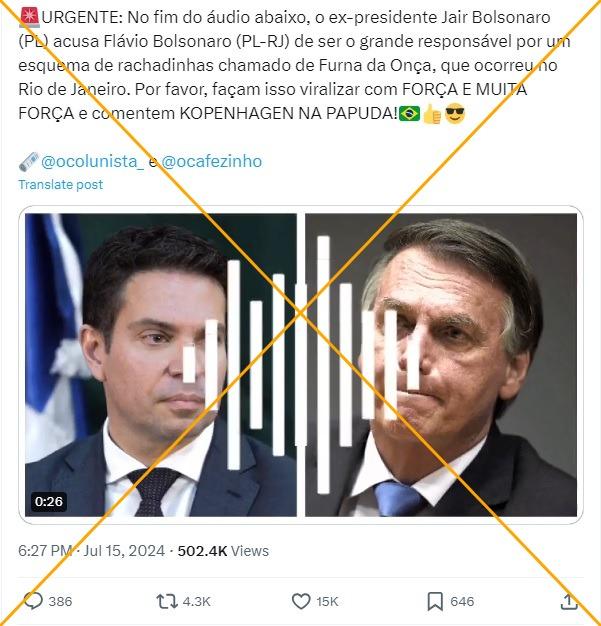The image size is (601, 626).
Task: Click the Brazil flag emoji
Action: (x=409, y=113)
